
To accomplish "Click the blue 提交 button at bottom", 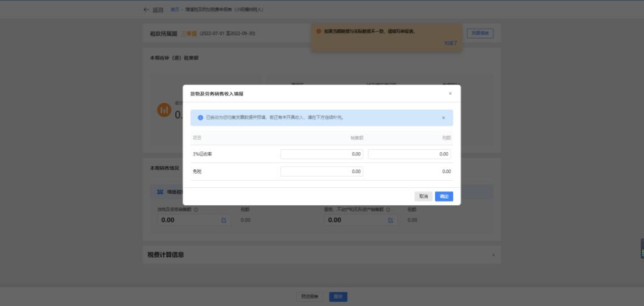I will tap(338, 296).
